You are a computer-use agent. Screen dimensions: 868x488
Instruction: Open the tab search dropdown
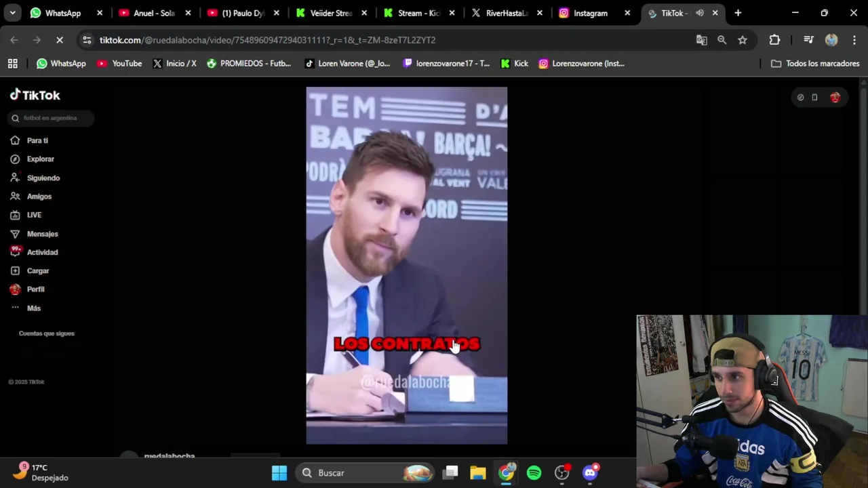click(x=12, y=13)
